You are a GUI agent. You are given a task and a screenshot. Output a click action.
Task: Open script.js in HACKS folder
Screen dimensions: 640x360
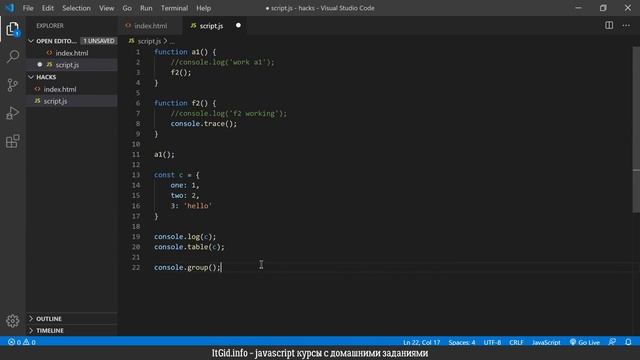point(56,101)
